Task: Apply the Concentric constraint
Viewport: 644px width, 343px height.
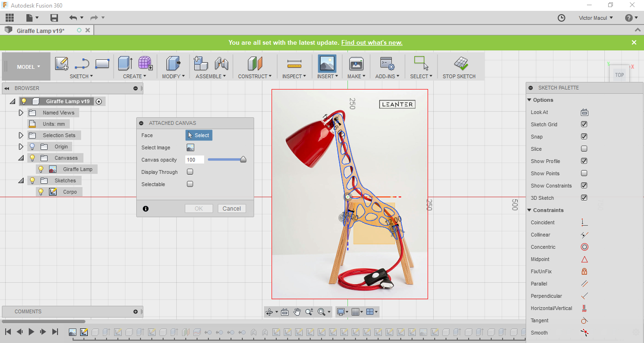Action: click(585, 247)
